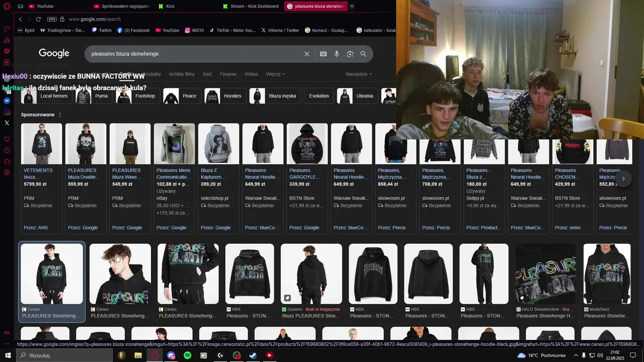The width and height of the screenshot is (644, 362).
Task: Expand the Więcej dropdown
Action: [x=275, y=74]
